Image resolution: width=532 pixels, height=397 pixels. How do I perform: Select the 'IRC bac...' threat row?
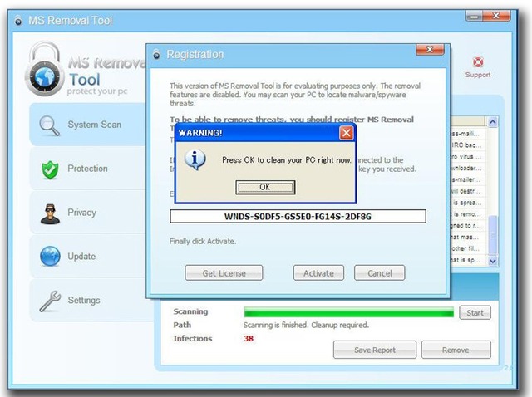[467, 145]
